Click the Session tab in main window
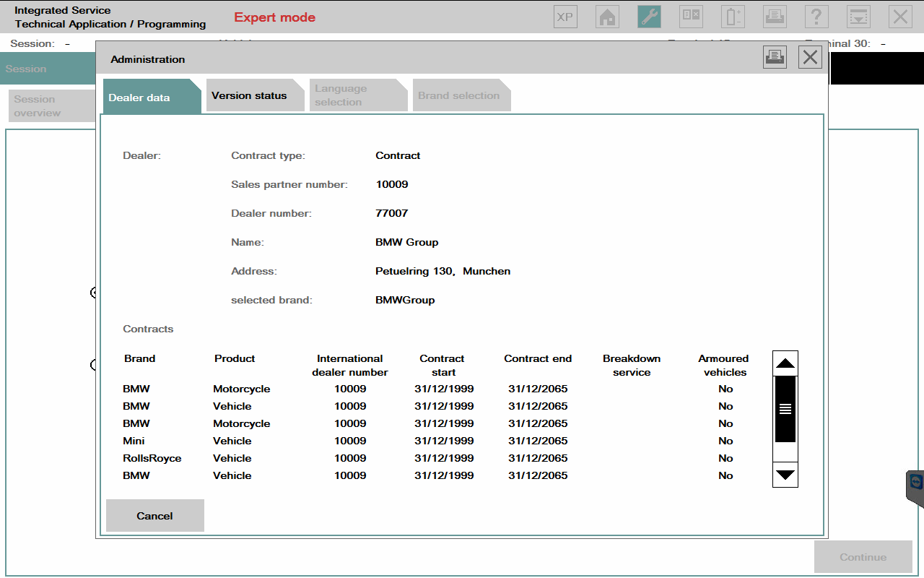 click(48, 69)
